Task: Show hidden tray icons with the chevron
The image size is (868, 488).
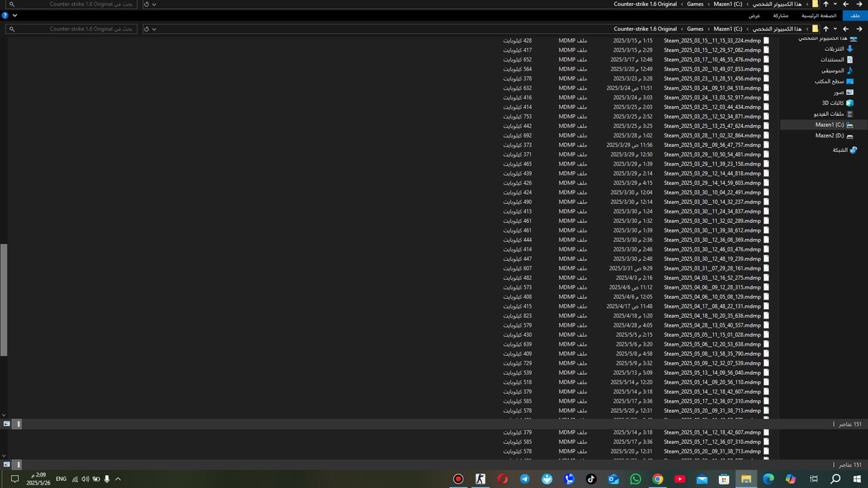Action: [x=117, y=479]
